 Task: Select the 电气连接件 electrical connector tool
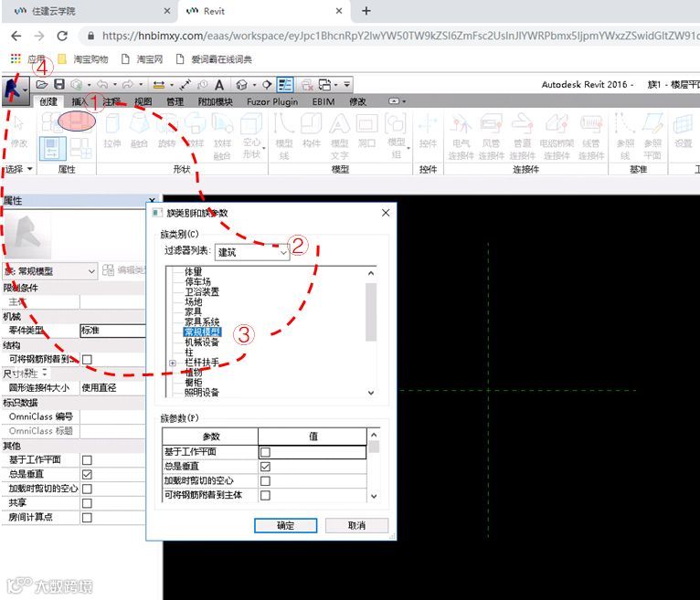[x=461, y=136]
